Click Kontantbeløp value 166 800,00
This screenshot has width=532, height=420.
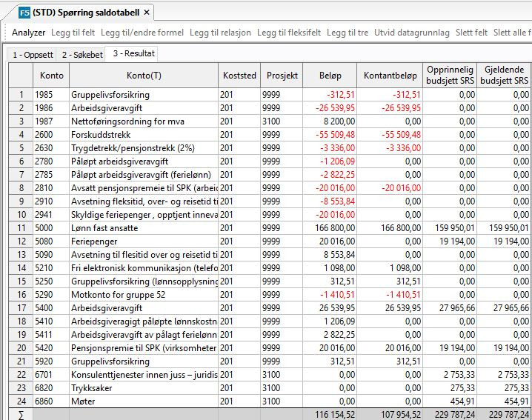(390, 228)
